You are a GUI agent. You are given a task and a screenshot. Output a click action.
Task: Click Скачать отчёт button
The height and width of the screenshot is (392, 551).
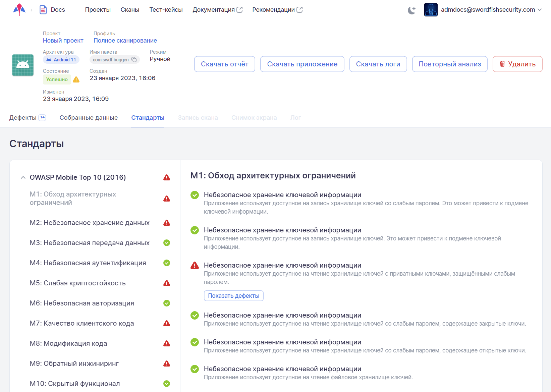225,64
